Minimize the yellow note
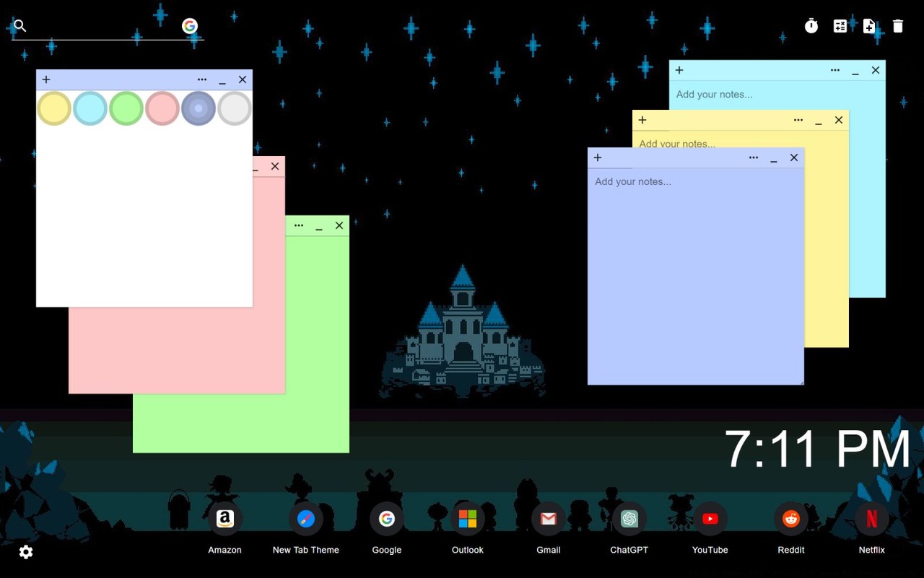924x578 pixels. (x=819, y=121)
